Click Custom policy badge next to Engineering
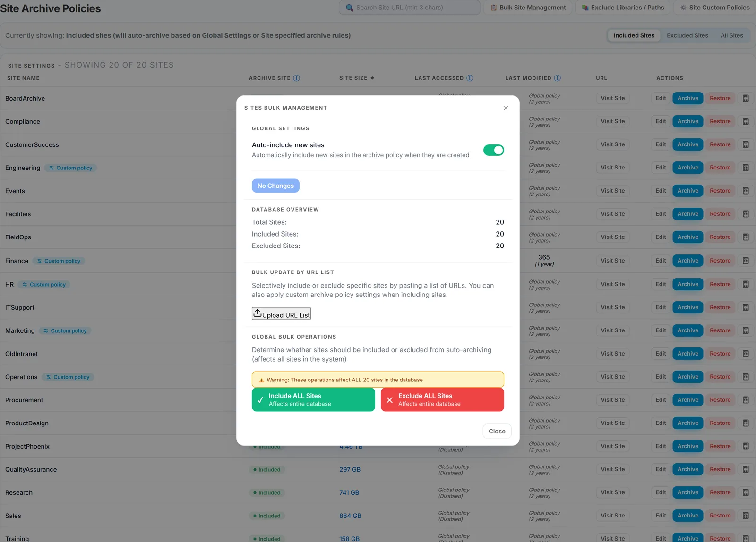This screenshot has height=542, width=756. click(70, 168)
